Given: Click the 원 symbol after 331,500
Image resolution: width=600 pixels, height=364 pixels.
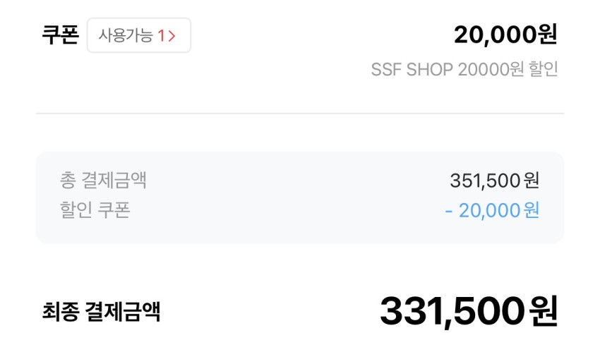Looking at the screenshot, I should pos(544,311).
